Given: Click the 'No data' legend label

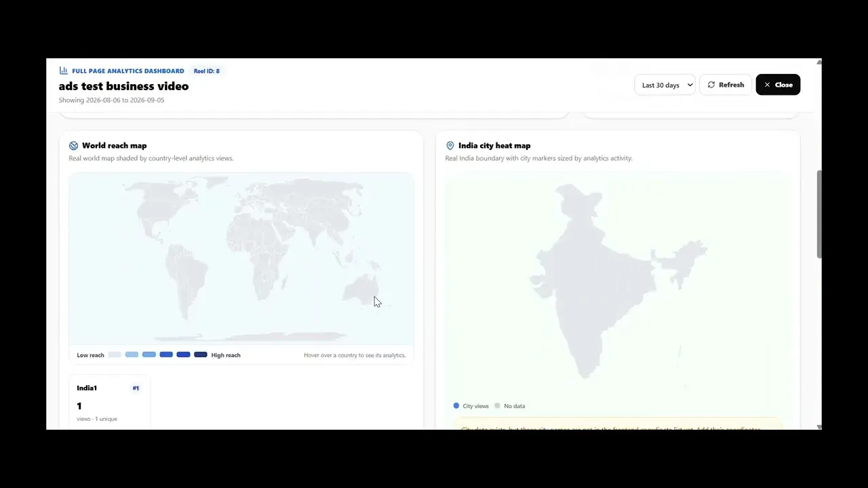Looking at the screenshot, I should click(x=515, y=406).
